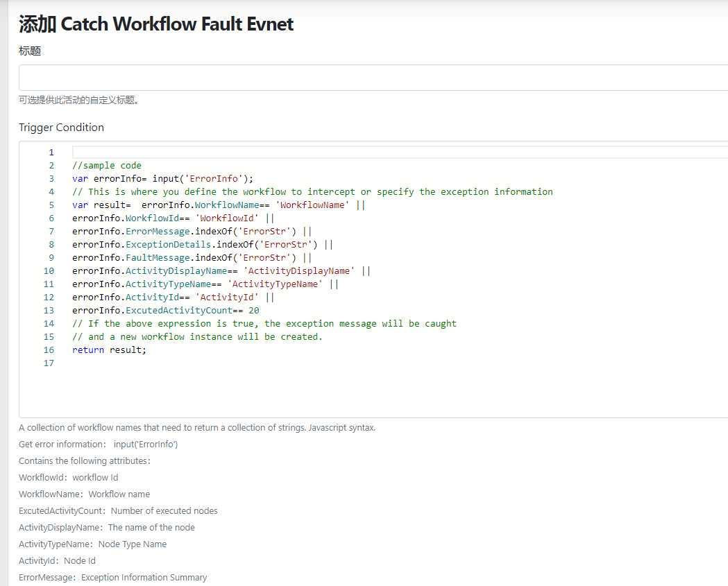This screenshot has width=728, height=586.
Task: Click line number 10 in the editor gutter
Action: point(49,271)
